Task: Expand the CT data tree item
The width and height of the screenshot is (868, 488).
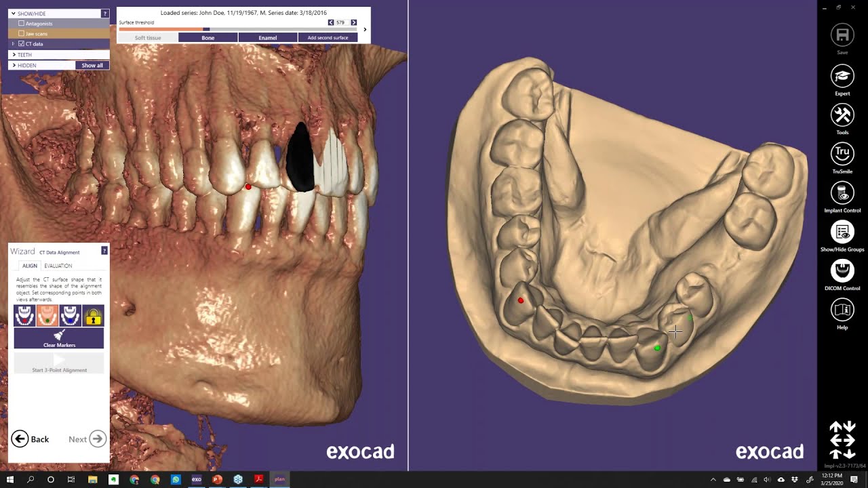Action: tap(13, 43)
